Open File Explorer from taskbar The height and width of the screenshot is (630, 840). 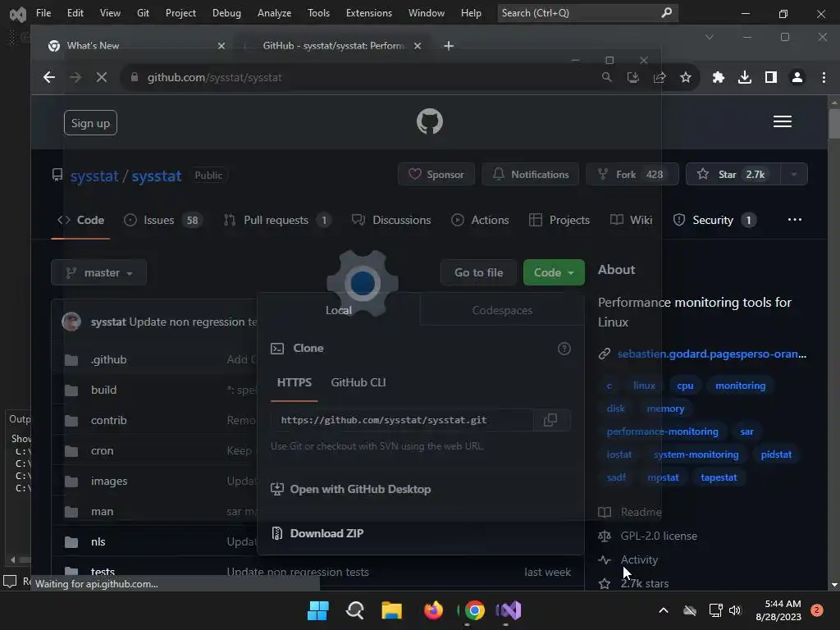click(x=391, y=610)
